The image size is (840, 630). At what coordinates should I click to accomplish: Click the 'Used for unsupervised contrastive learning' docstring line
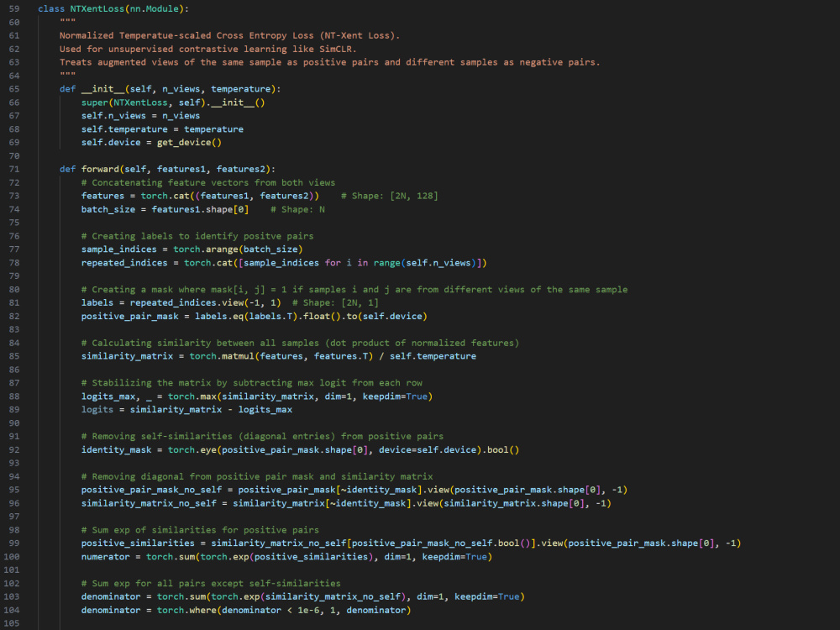pos(207,49)
